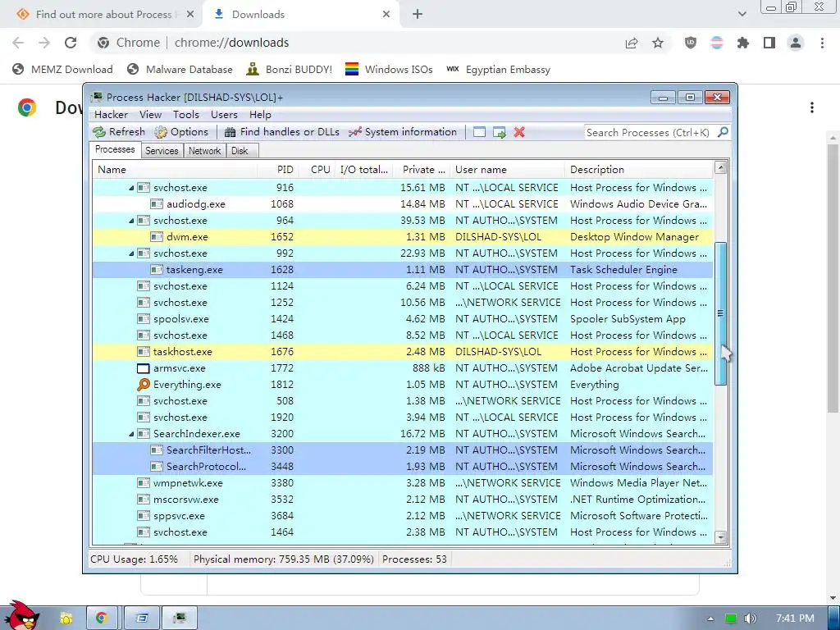Open Process Hacker Options
The width and height of the screenshot is (840, 630).
pyautogui.click(x=181, y=132)
